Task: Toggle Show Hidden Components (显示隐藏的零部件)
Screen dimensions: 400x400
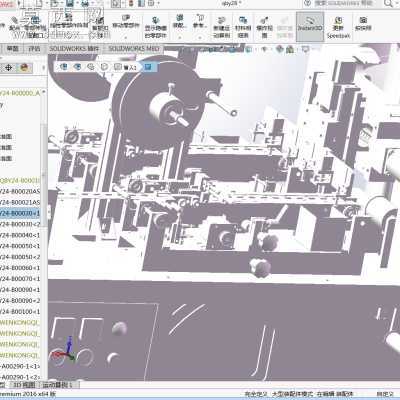Action: (155, 27)
